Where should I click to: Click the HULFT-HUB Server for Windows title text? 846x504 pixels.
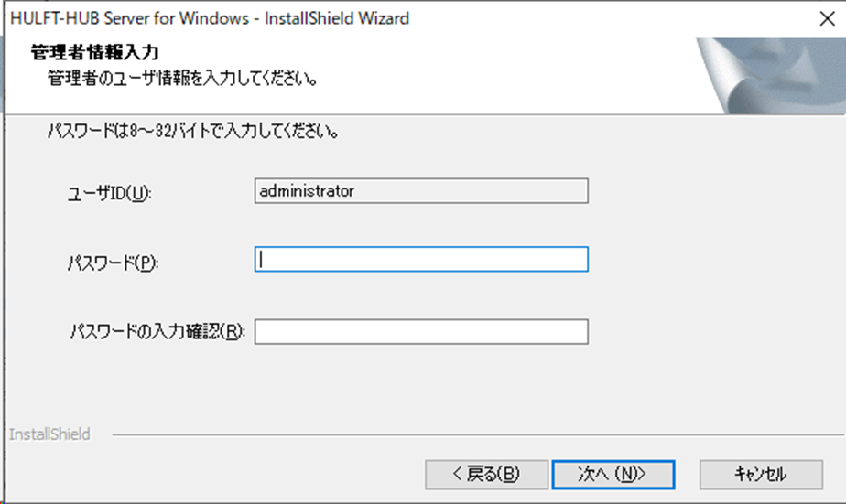[x=210, y=18]
